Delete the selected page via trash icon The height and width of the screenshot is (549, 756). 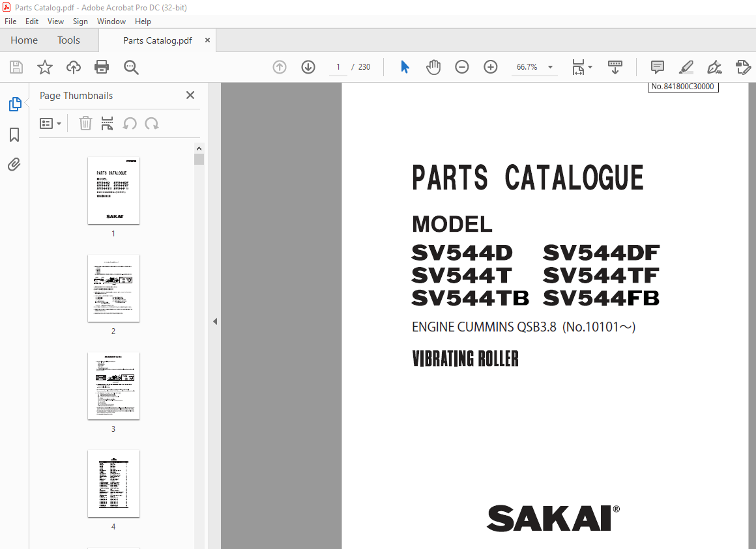point(85,123)
